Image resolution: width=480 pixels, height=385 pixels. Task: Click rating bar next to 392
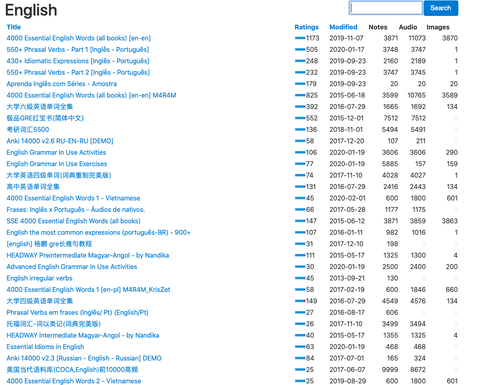(300, 107)
